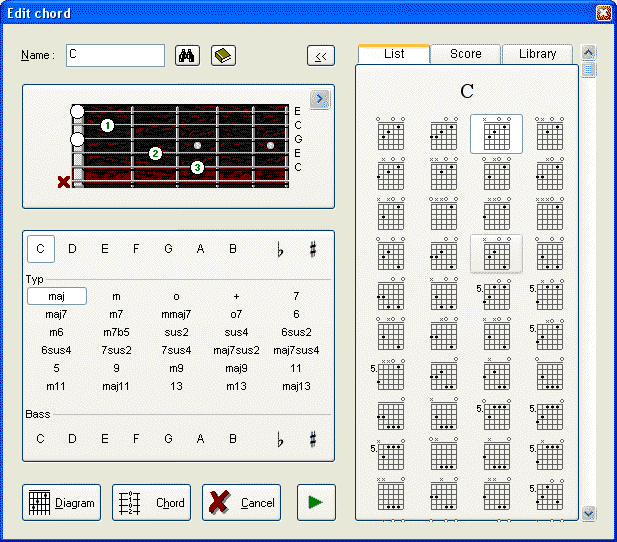Switch to the Score tab
This screenshot has height=542, width=617.
[x=465, y=54]
